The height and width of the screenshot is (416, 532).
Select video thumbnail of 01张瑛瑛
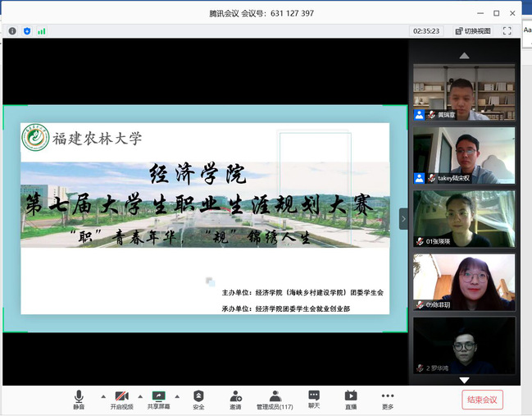point(464,218)
